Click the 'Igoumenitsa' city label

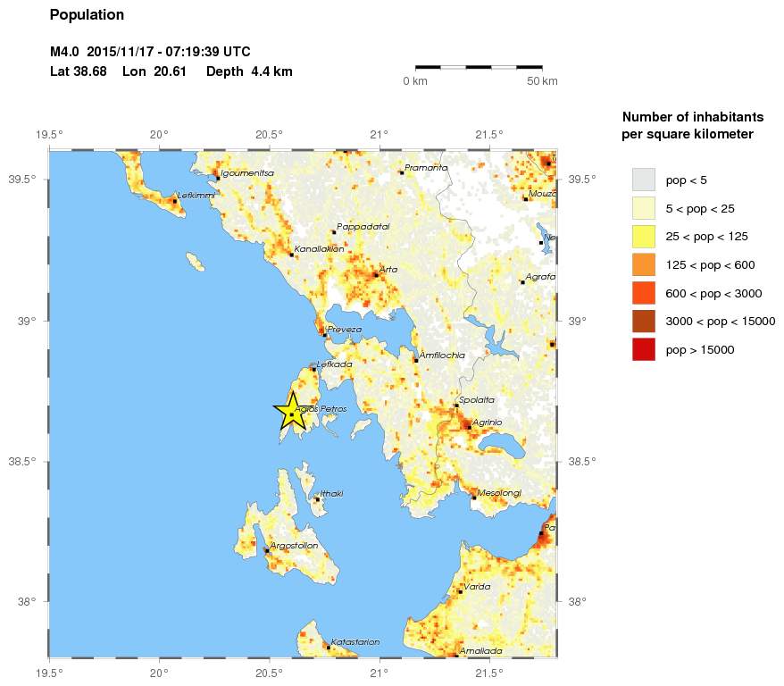click(247, 173)
